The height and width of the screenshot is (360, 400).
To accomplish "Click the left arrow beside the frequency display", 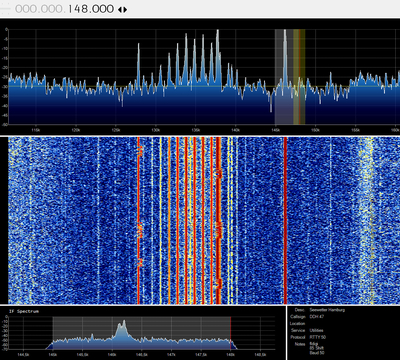I will 120,10.
